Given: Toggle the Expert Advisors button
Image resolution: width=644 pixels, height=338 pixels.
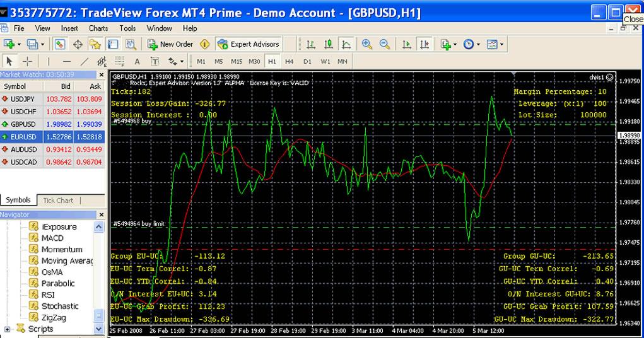Looking at the screenshot, I should click(249, 44).
